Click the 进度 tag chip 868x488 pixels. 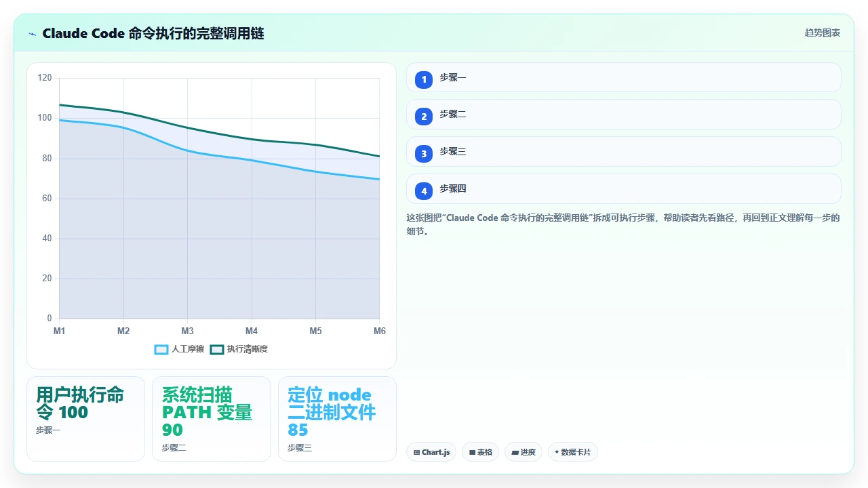click(x=523, y=452)
